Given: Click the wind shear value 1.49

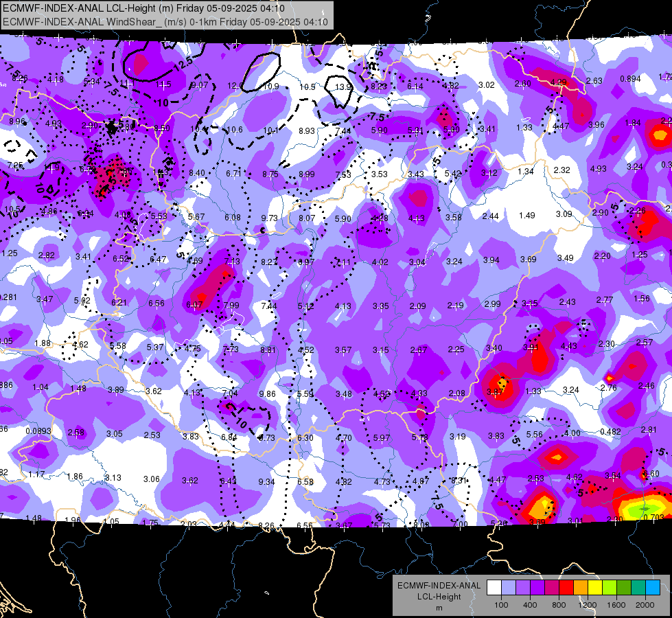Looking at the screenshot, I should [x=526, y=216].
